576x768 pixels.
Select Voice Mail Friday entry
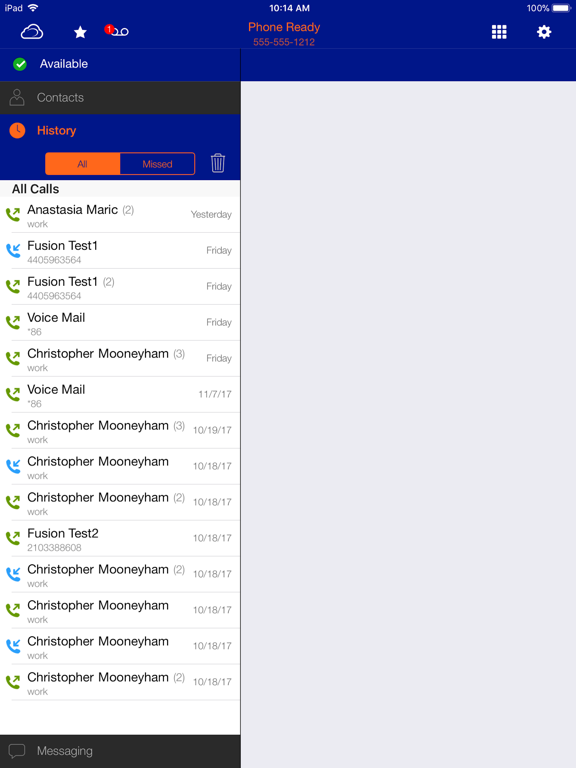pyautogui.click(x=120, y=322)
